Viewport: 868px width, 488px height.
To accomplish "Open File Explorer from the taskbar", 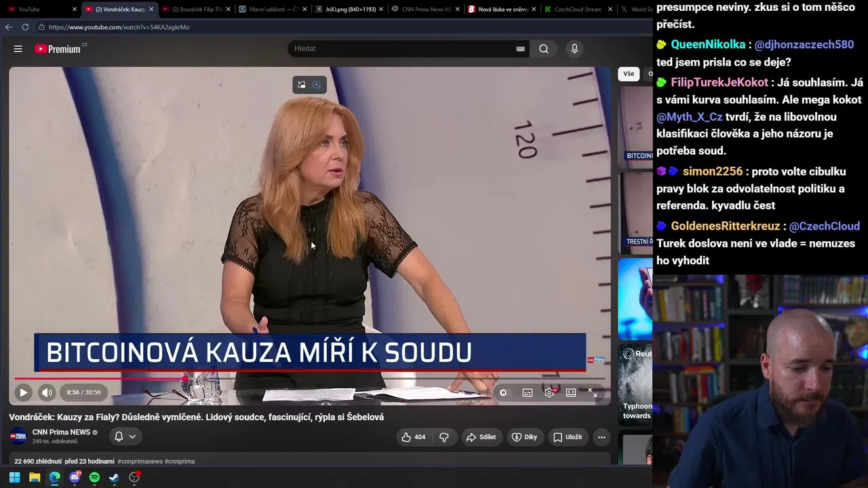I will point(35,477).
